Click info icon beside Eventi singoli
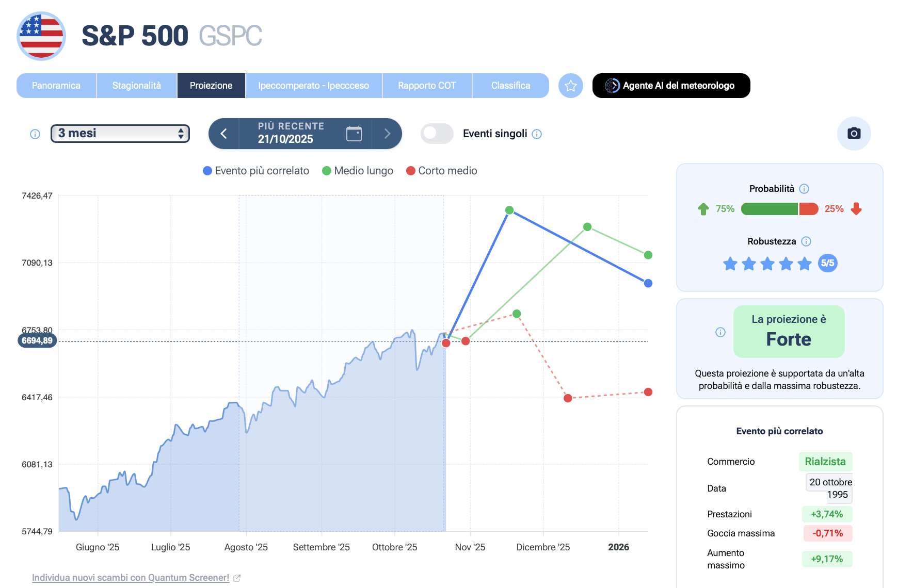 [x=537, y=134]
